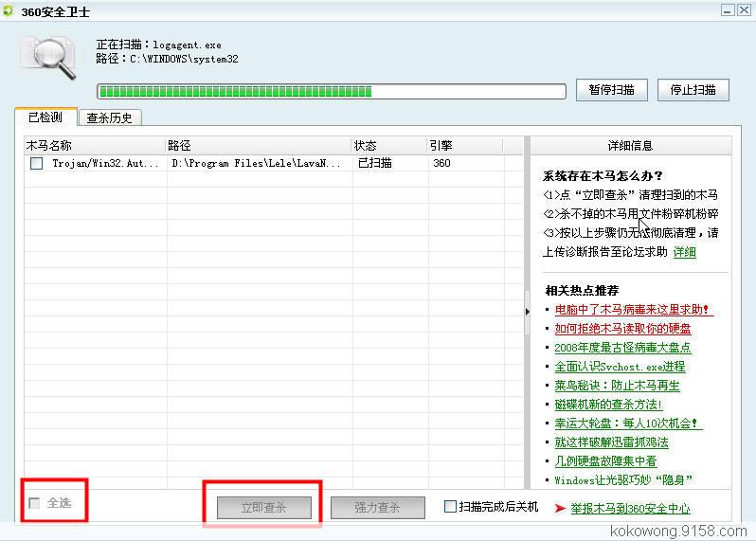
Task: Click the green scan progress bar
Action: pos(332,91)
